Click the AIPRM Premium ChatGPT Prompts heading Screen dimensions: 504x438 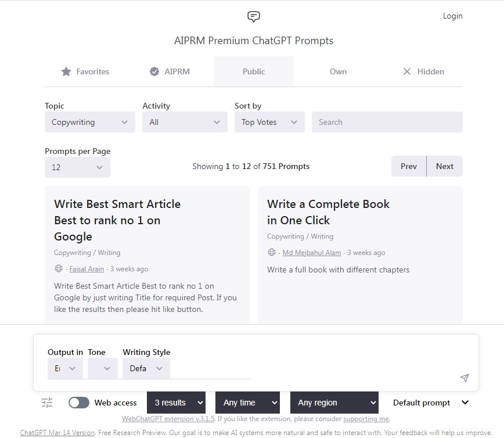[x=254, y=41]
